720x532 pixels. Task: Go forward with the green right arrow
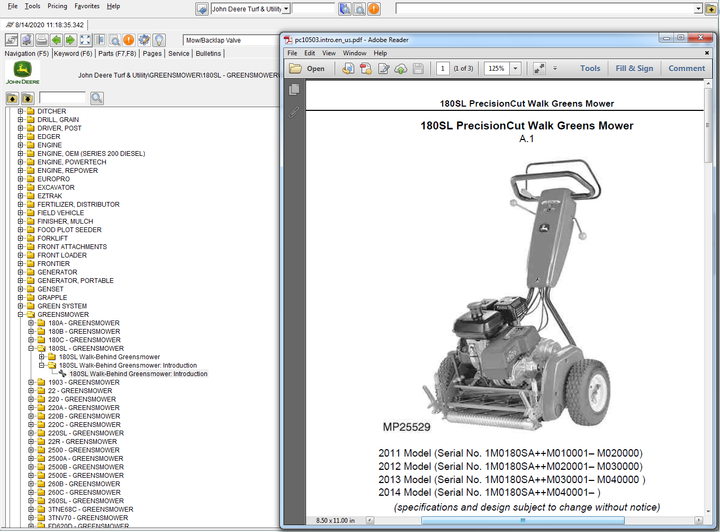(70, 40)
